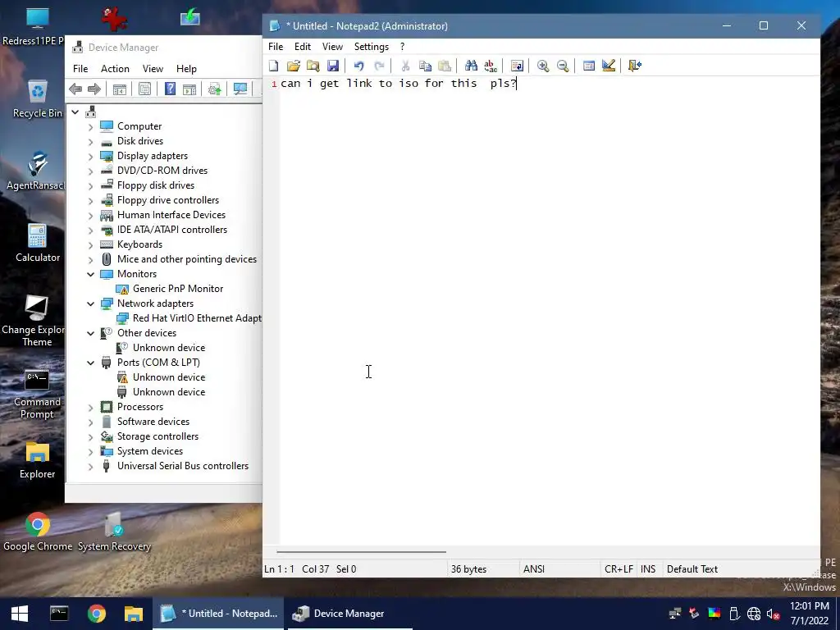Toggle word wrap icon in Notepad2 toolbar

[517, 66]
